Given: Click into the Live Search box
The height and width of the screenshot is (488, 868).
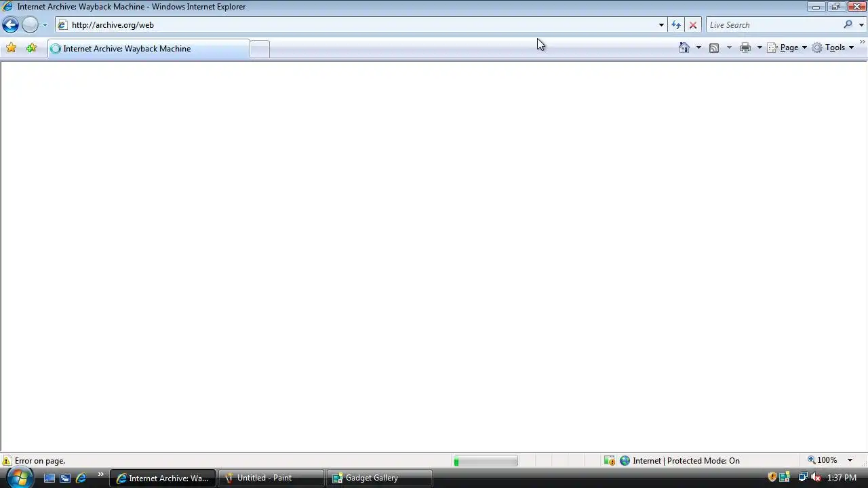Looking at the screenshot, I should click(x=773, y=25).
